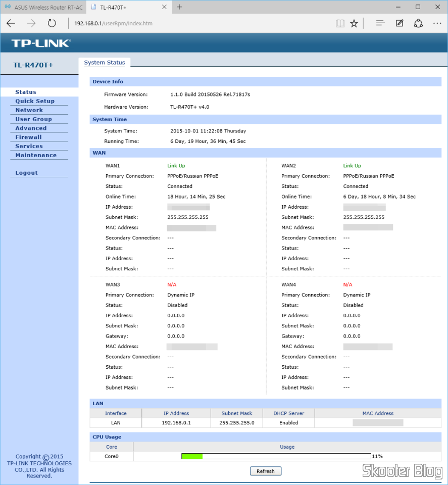Go to the Network menu

click(x=29, y=110)
